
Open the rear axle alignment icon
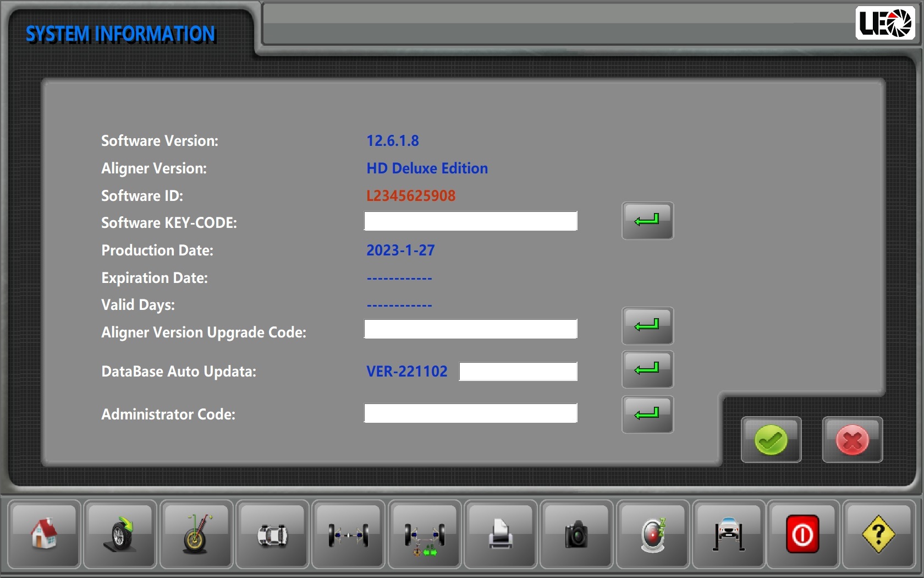point(348,535)
